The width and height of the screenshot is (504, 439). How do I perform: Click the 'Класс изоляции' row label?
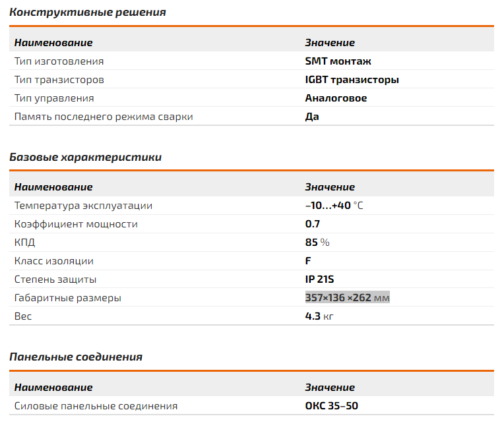pos(54,261)
